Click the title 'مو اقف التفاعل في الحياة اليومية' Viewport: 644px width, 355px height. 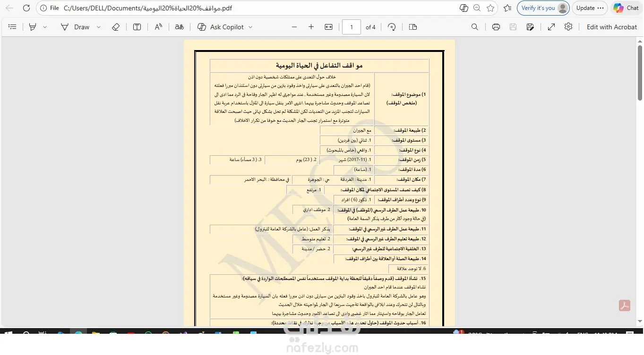tap(319, 66)
